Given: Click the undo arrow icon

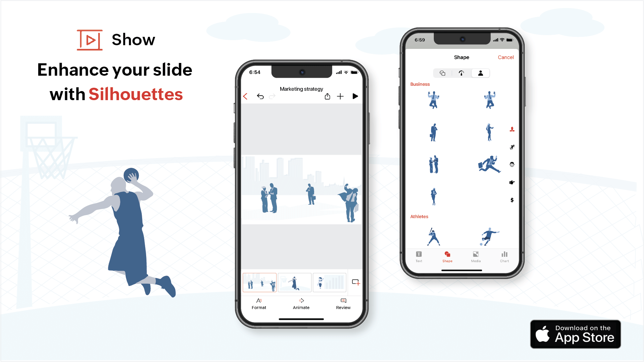Looking at the screenshot, I should 260,96.
